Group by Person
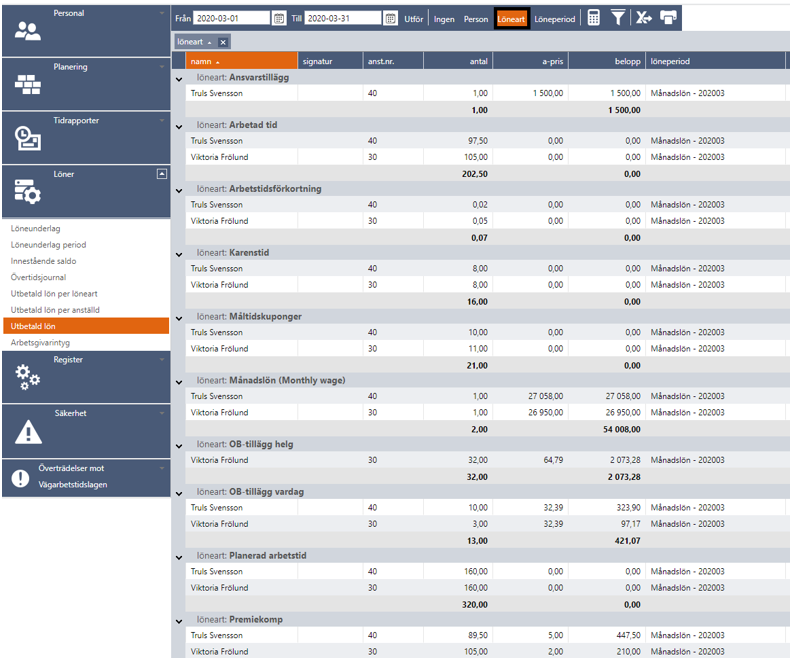Viewport: 802px width, 658px height. 476,19
